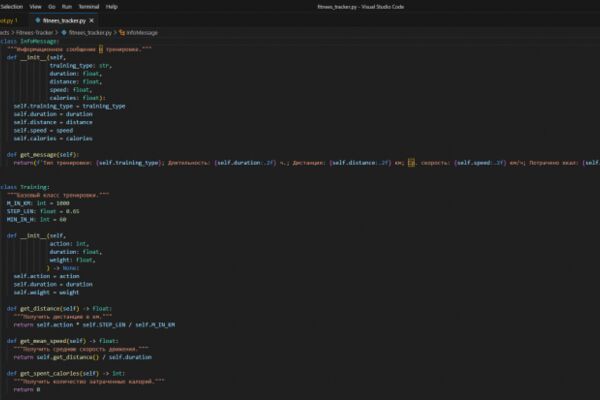Click 'calories: float):' parameter line
This screenshot has width=600, height=400.
tap(77, 98)
